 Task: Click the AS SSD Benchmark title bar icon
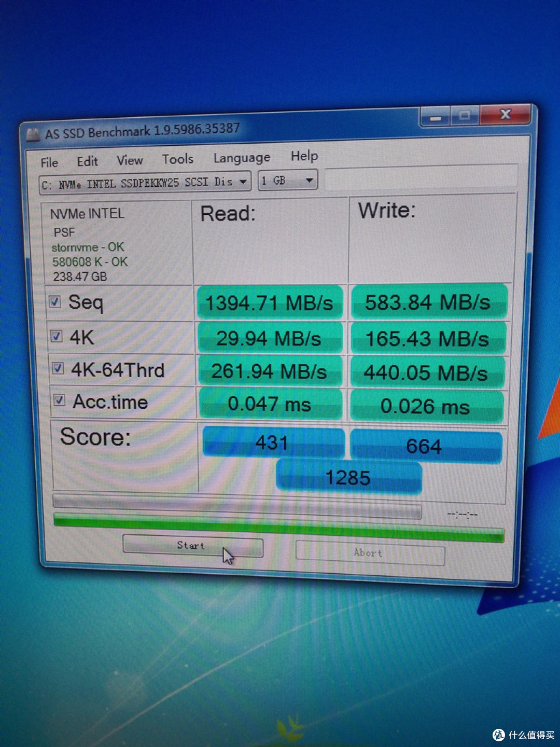pos(33,135)
